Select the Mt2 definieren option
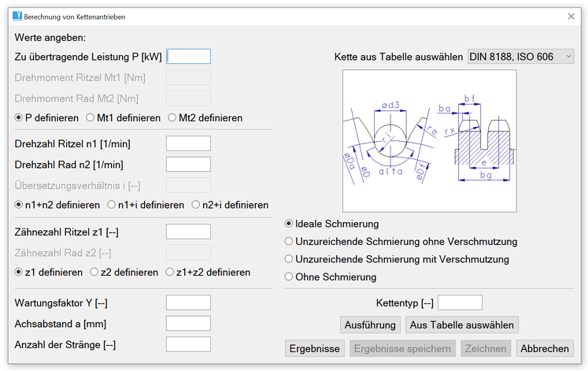 point(172,117)
